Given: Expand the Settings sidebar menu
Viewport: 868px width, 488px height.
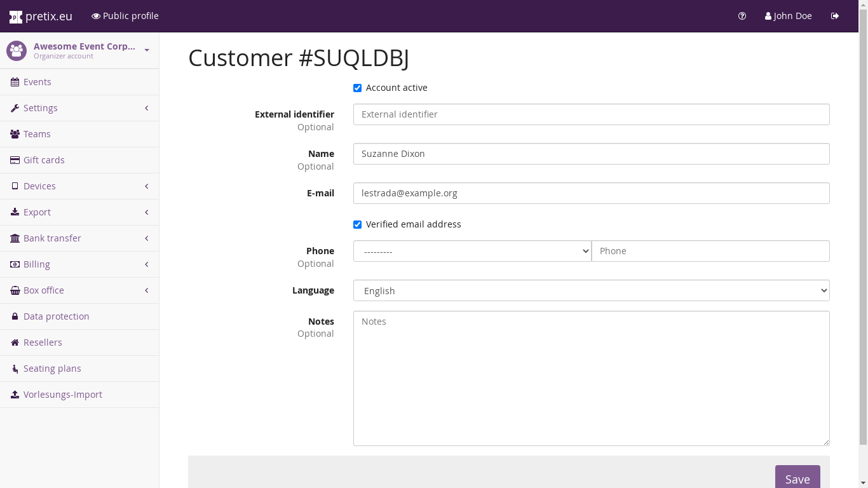Looking at the screenshot, I should tap(79, 108).
